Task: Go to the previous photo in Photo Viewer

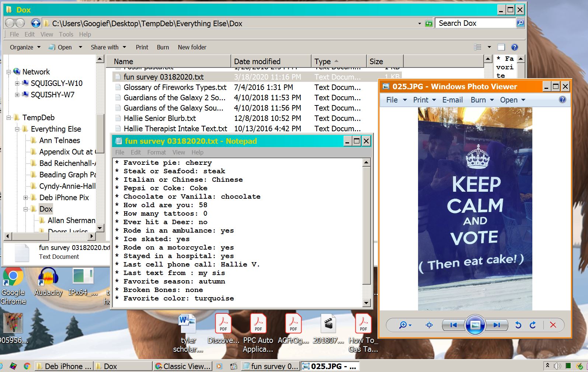Action: point(454,325)
